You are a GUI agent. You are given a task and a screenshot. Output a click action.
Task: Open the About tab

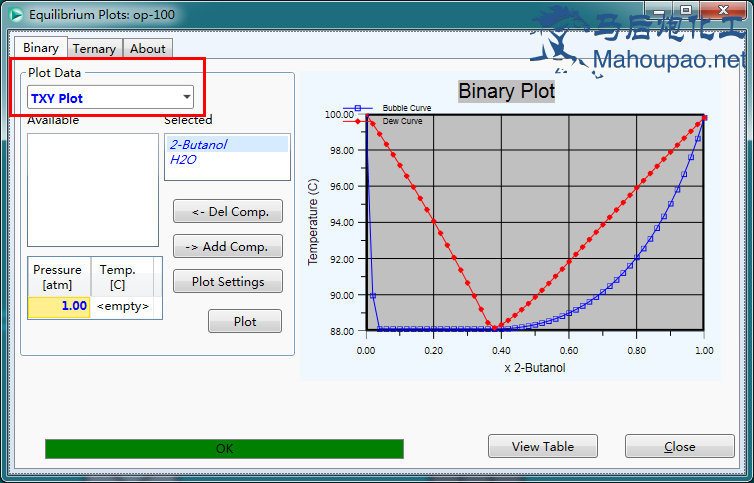(148, 48)
